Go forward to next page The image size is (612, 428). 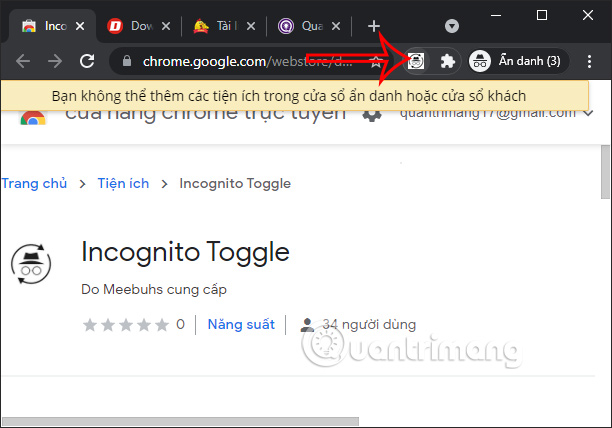(55, 61)
